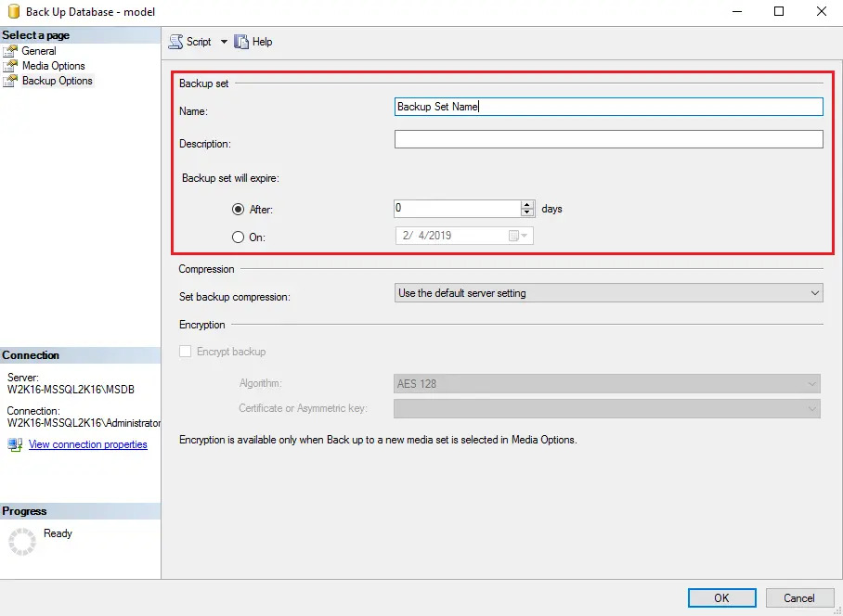
Task: Click the Help icon in toolbar
Action: tap(241, 42)
